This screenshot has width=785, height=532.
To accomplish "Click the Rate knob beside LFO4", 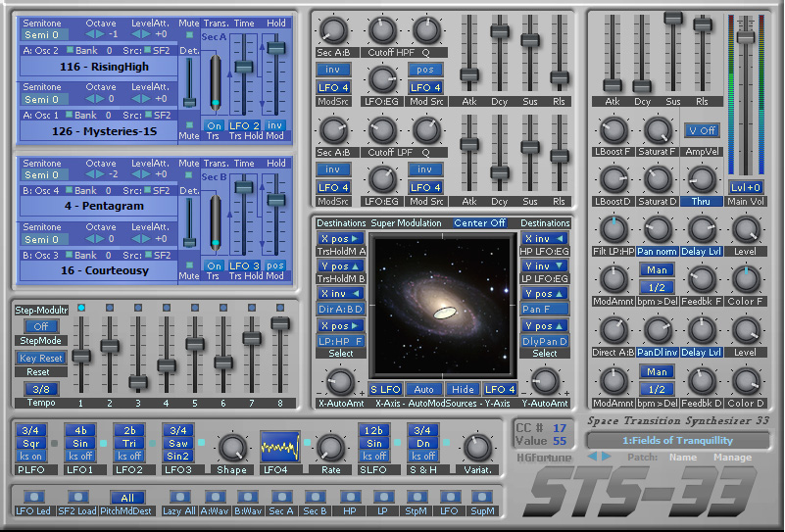I will (331, 448).
